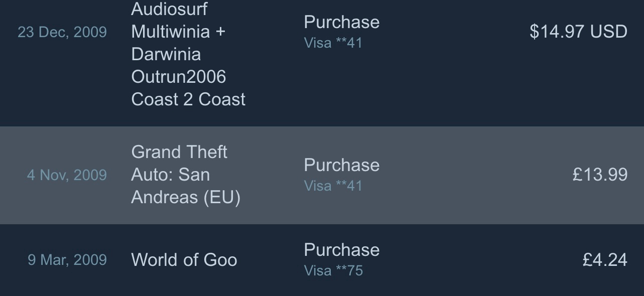The width and height of the screenshot is (644, 296).
Task: Click Purchase type for Audiosurf bundle transaction
Action: [x=341, y=22]
